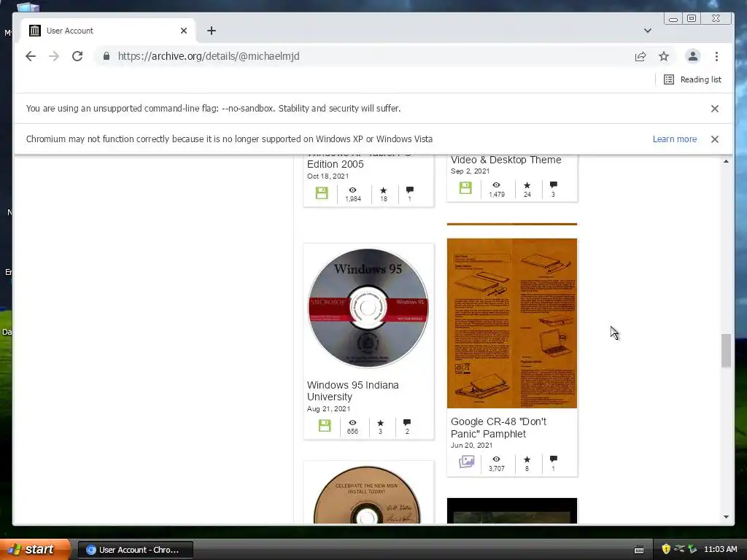Close the User Account tab

(184, 31)
